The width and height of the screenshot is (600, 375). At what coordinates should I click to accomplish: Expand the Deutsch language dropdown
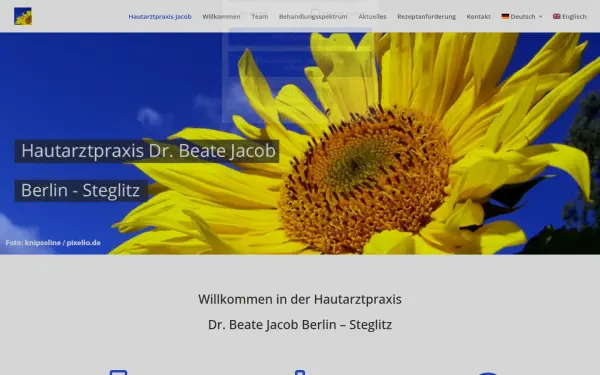(522, 16)
